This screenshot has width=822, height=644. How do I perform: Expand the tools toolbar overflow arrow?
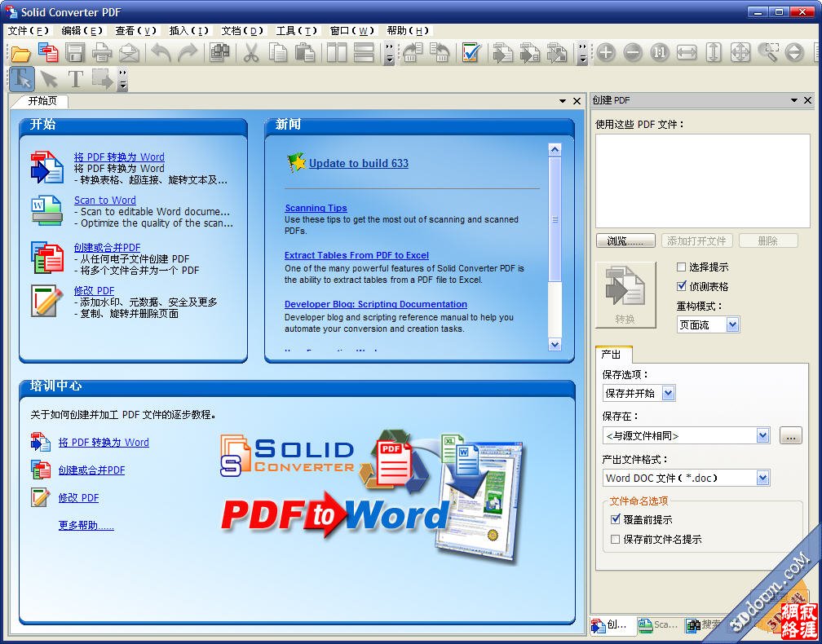(122, 79)
